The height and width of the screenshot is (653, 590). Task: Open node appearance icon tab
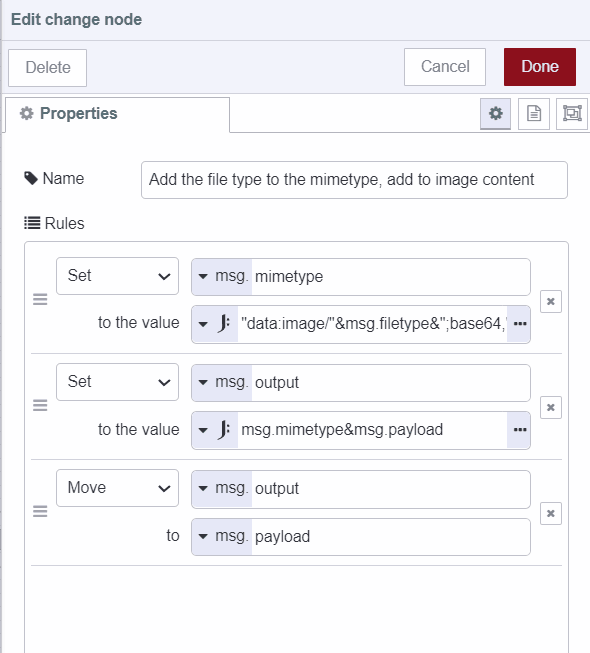click(572, 114)
